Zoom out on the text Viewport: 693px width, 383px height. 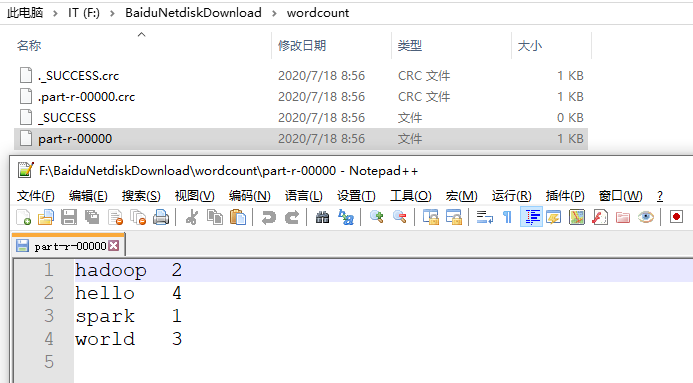400,217
